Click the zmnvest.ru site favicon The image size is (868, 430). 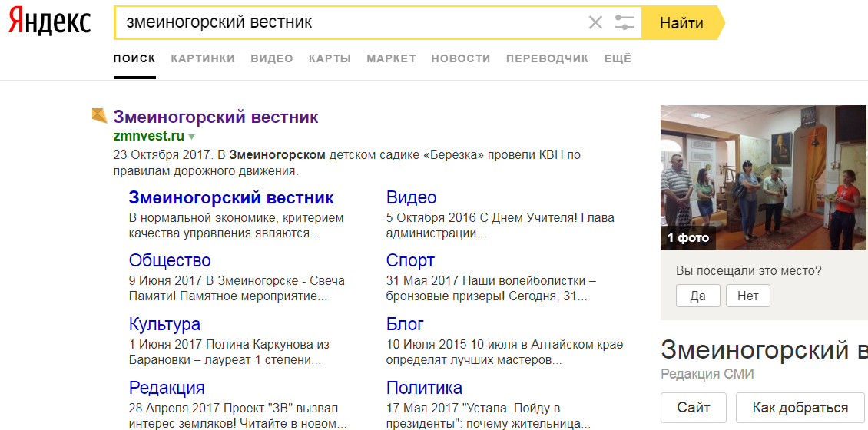[99, 116]
